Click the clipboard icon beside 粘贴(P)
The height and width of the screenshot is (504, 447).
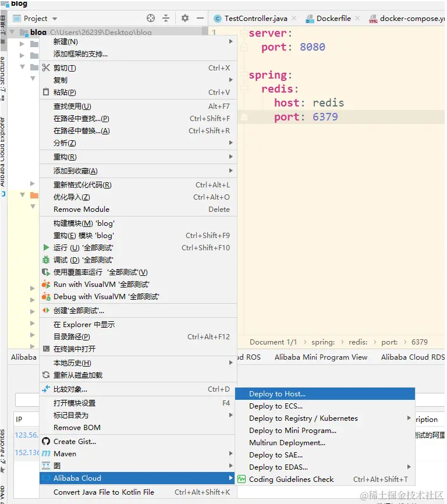point(46,92)
